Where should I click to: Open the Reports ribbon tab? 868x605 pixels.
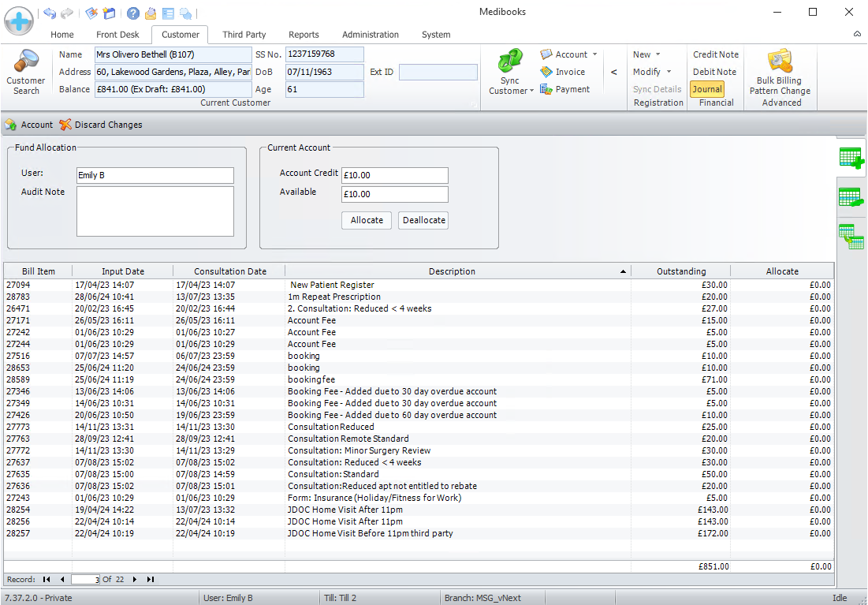[x=304, y=35]
